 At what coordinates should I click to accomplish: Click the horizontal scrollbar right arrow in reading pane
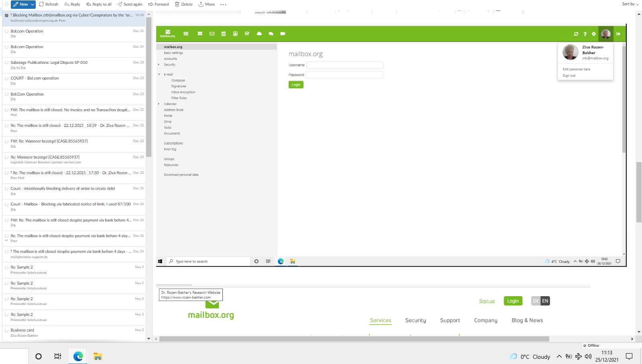coord(632,339)
